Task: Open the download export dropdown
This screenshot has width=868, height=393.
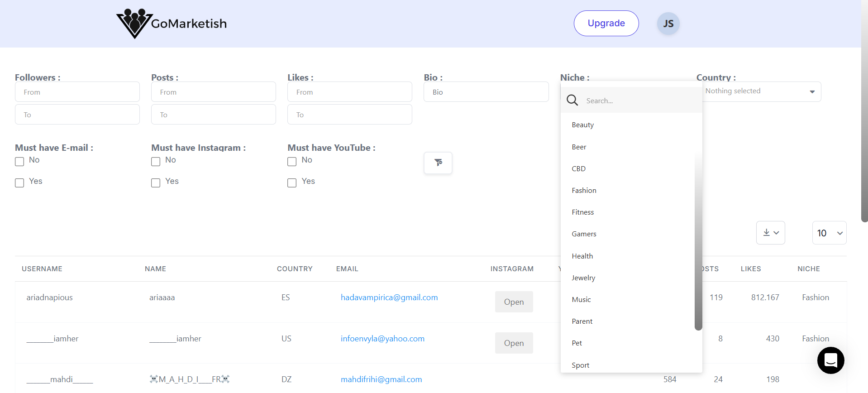Action: click(771, 233)
